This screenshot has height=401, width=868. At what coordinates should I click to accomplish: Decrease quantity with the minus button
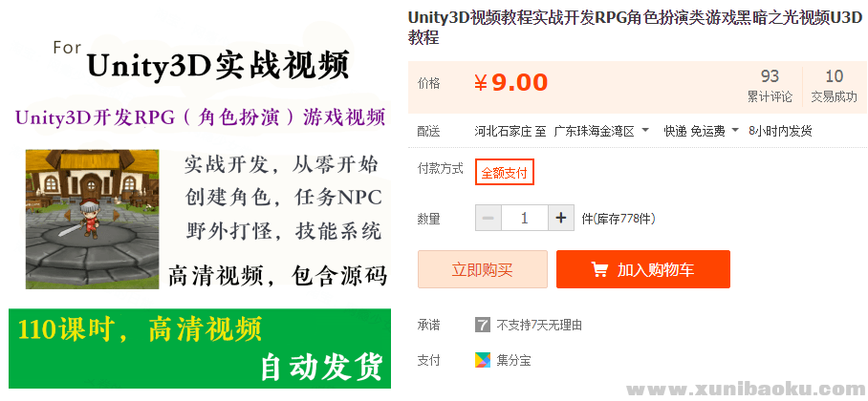pos(488,219)
